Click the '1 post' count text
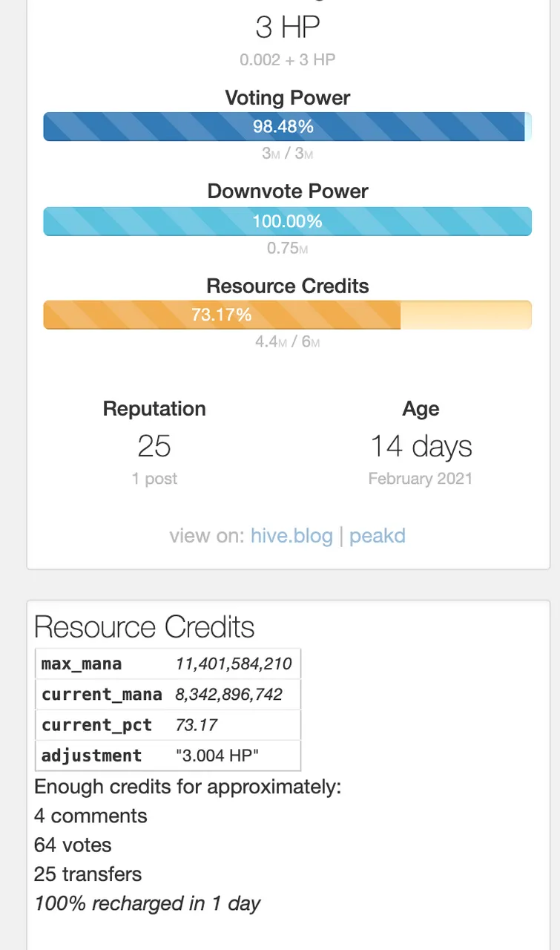 click(x=154, y=479)
